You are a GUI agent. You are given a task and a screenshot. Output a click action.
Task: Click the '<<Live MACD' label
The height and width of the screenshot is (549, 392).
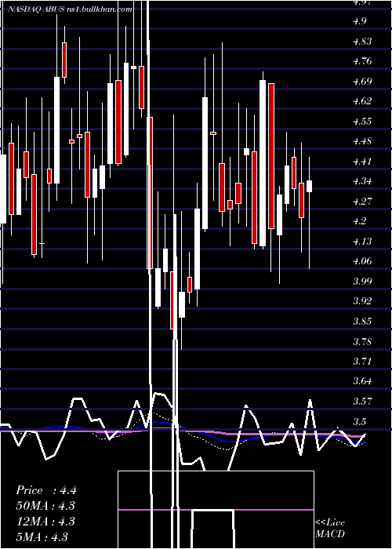[x=330, y=529]
